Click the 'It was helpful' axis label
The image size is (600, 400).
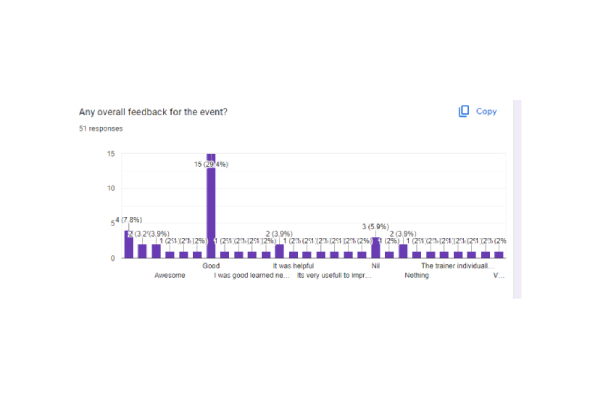pyautogui.click(x=296, y=266)
